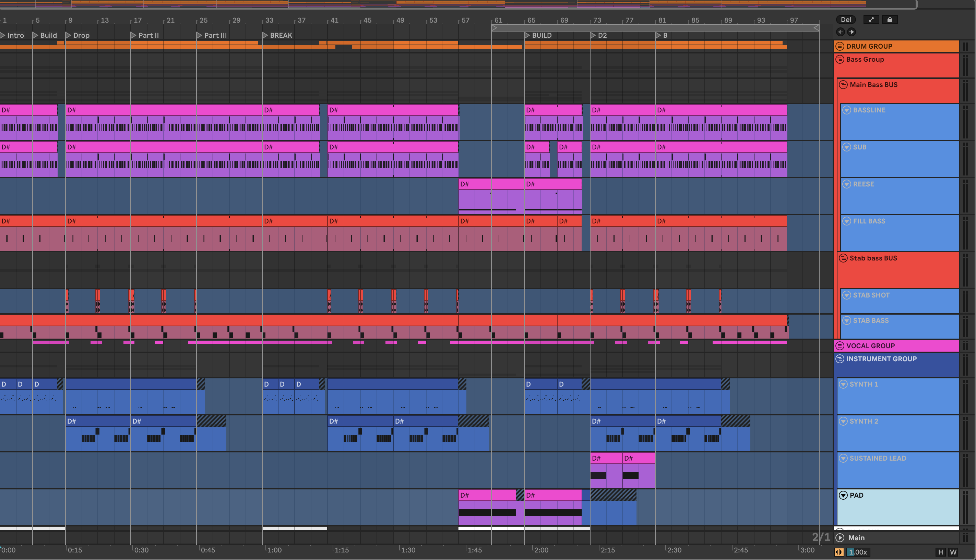Click the W optimize width button
The height and width of the screenshot is (560, 976).
click(953, 552)
